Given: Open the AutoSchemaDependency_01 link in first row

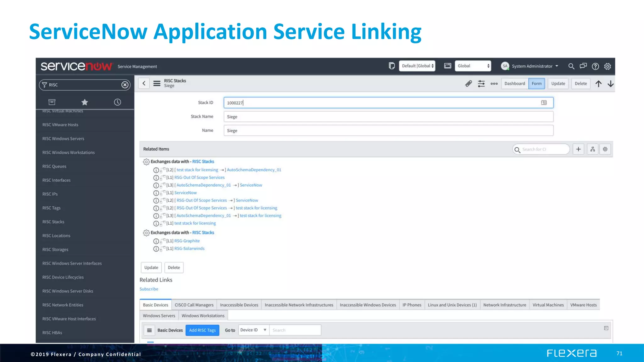Looking at the screenshot, I should pyautogui.click(x=254, y=170).
